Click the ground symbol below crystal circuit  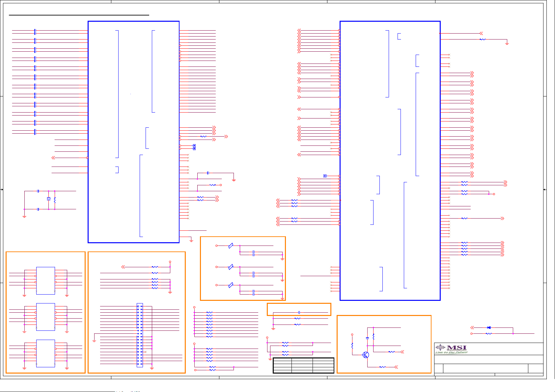coord(24,217)
